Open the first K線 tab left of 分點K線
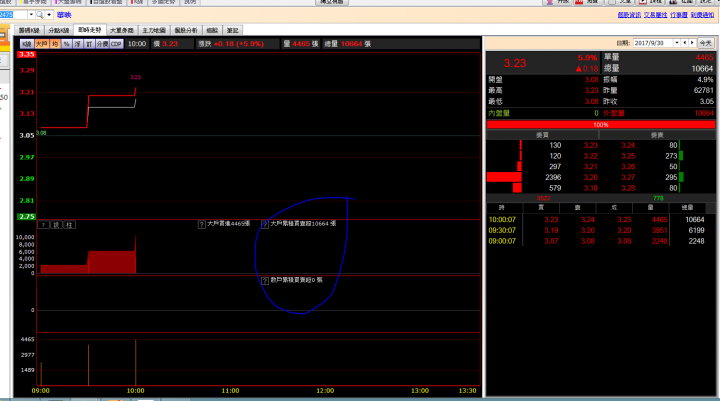Image resolution: width=720 pixels, height=401 pixels. (29, 30)
